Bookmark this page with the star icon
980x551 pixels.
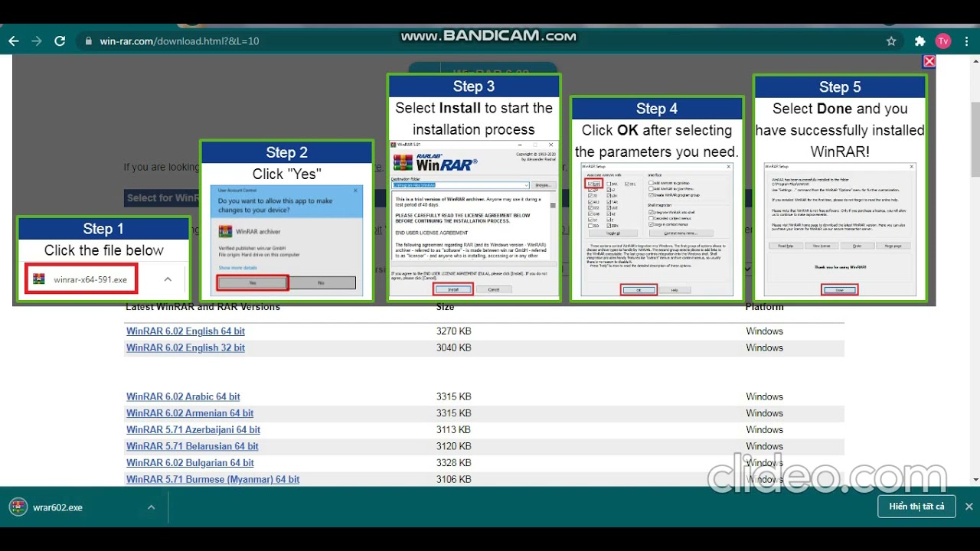coord(891,41)
